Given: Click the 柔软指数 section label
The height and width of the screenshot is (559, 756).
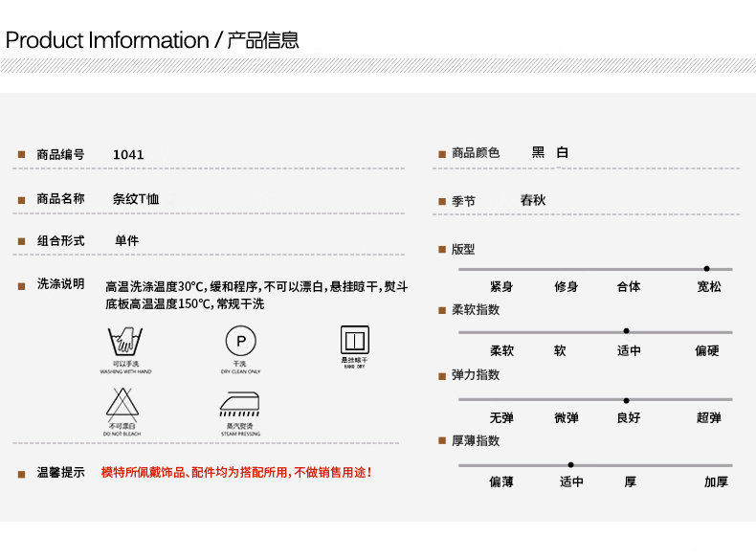Looking at the screenshot, I should 476,309.
